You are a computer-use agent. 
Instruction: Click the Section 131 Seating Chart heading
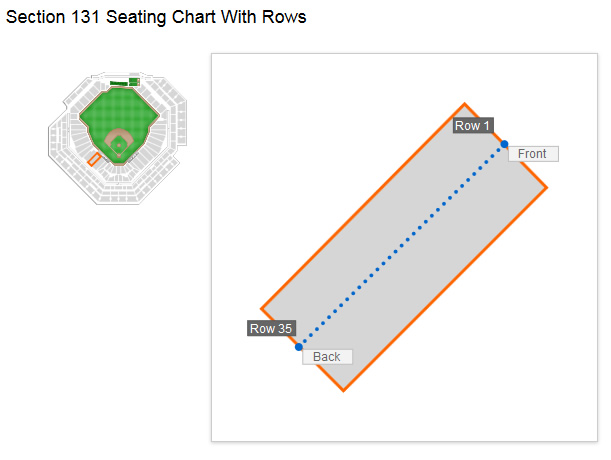coord(156,17)
